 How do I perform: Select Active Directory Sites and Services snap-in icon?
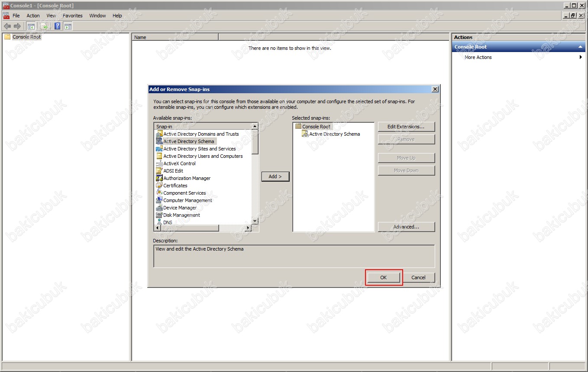(159, 149)
